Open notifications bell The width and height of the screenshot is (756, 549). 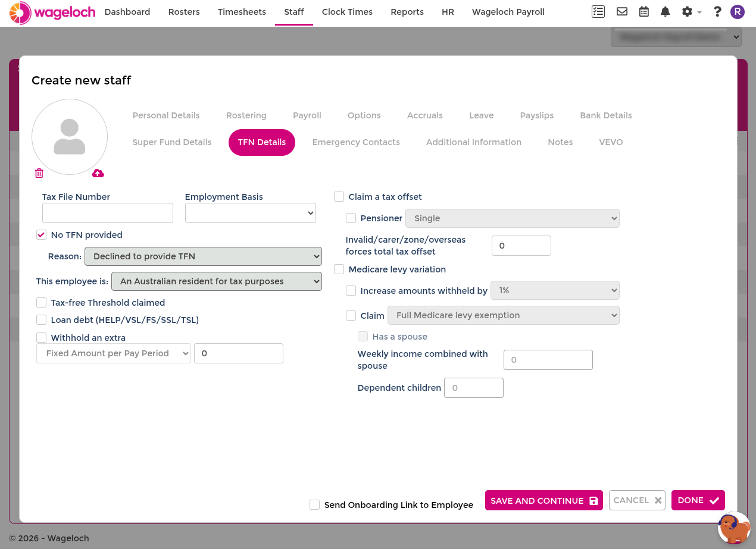click(666, 11)
